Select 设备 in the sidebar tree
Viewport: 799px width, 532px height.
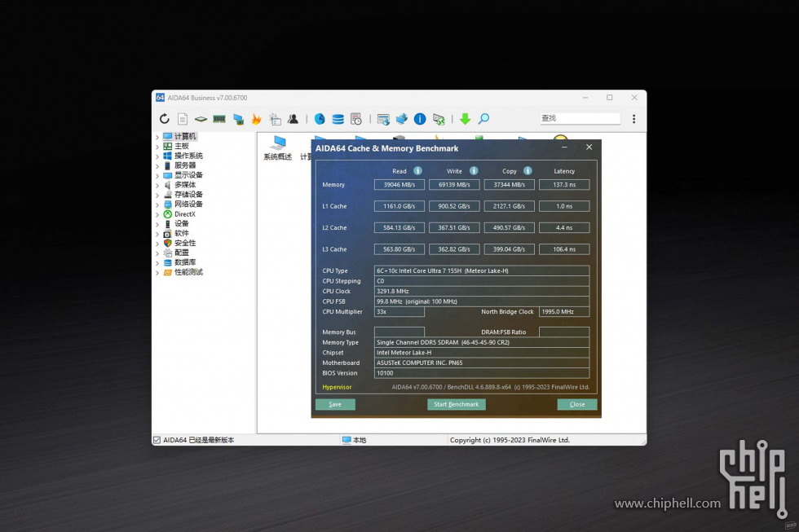[x=181, y=223]
